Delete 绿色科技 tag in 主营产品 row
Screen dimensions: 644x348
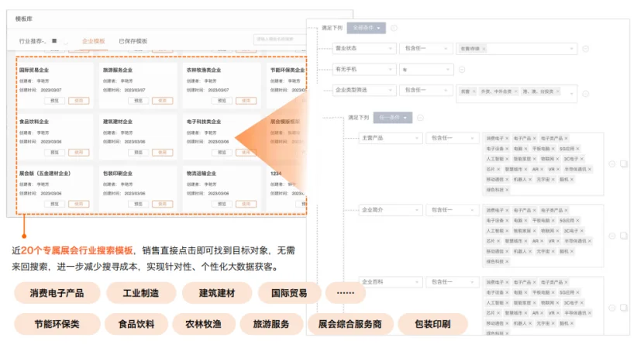(x=508, y=190)
